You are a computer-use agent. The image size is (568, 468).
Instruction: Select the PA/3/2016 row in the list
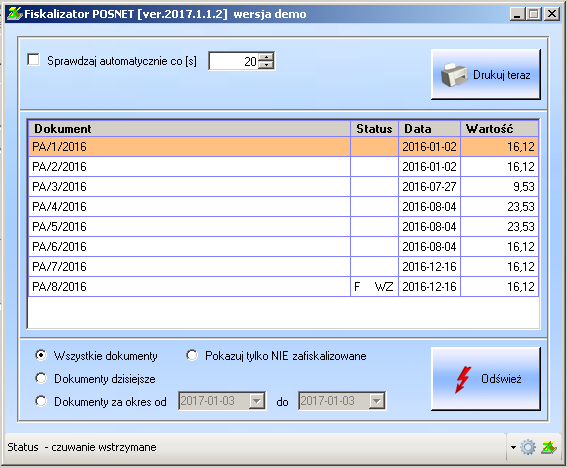coord(284,187)
